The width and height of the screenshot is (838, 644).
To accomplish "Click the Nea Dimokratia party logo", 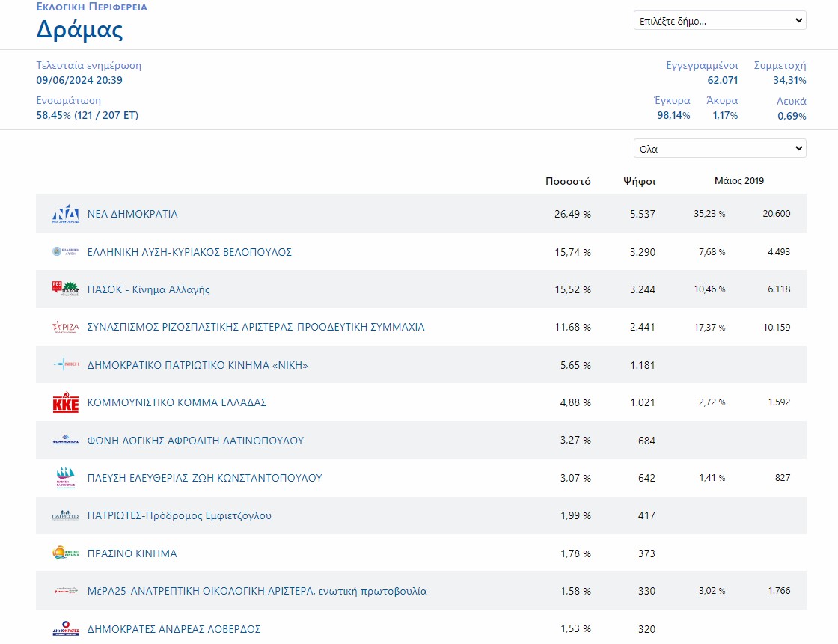I will (65, 214).
